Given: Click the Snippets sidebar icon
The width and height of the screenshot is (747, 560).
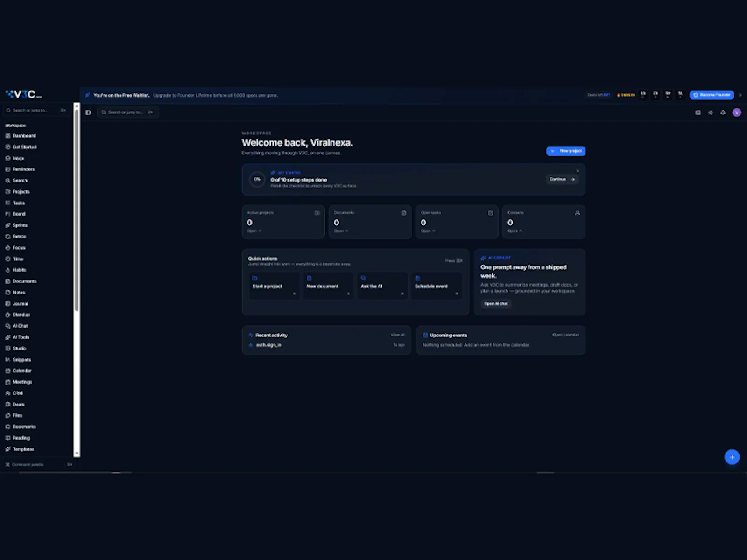Looking at the screenshot, I should coord(7,360).
